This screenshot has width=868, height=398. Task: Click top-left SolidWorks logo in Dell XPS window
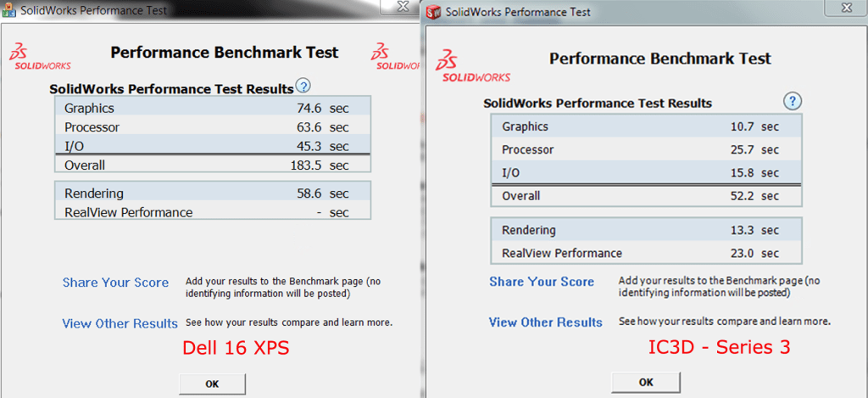(x=40, y=56)
